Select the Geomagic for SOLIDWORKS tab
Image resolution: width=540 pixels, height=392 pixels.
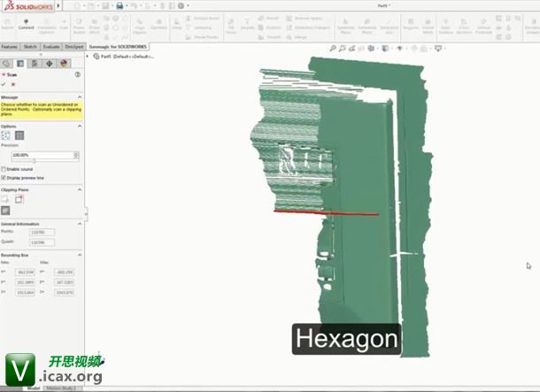(x=118, y=47)
